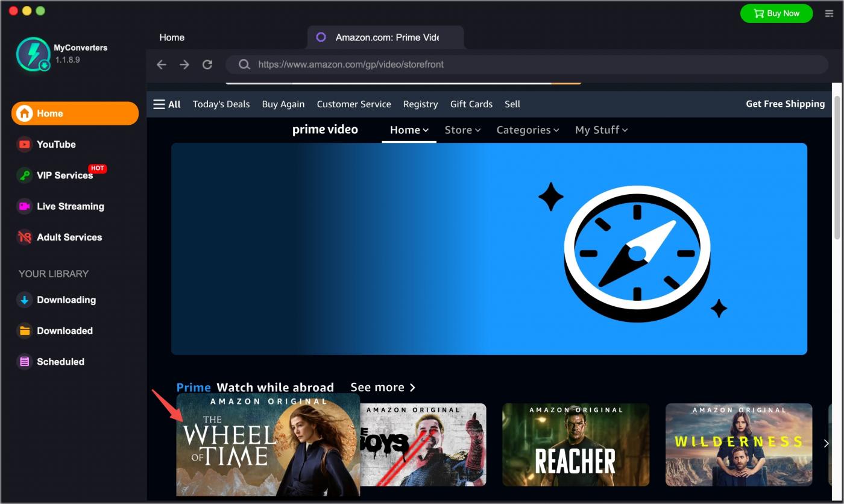Click the green Buy Now button
This screenshot has width=844, height=504.
click(776, 13)
